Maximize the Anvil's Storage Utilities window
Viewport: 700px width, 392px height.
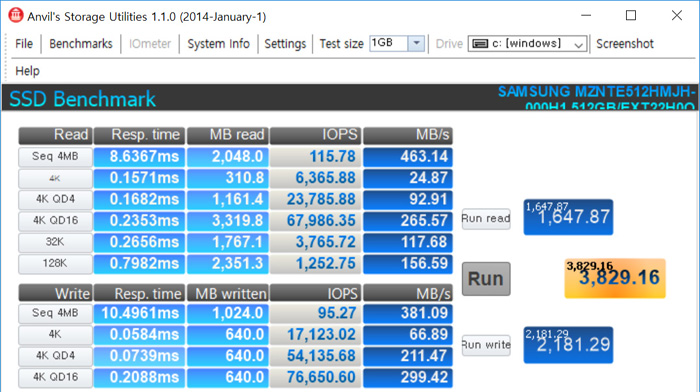coord(631,16)
